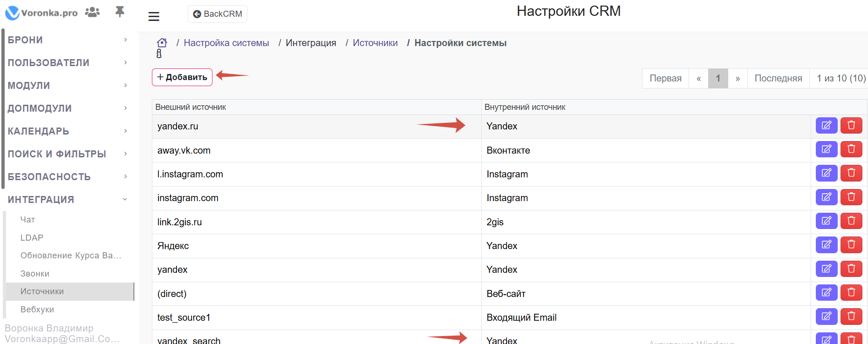The height and width of the screenshot is (344, 868).
Task: Go back via BackCRM button
Action: tap(218, 14)
